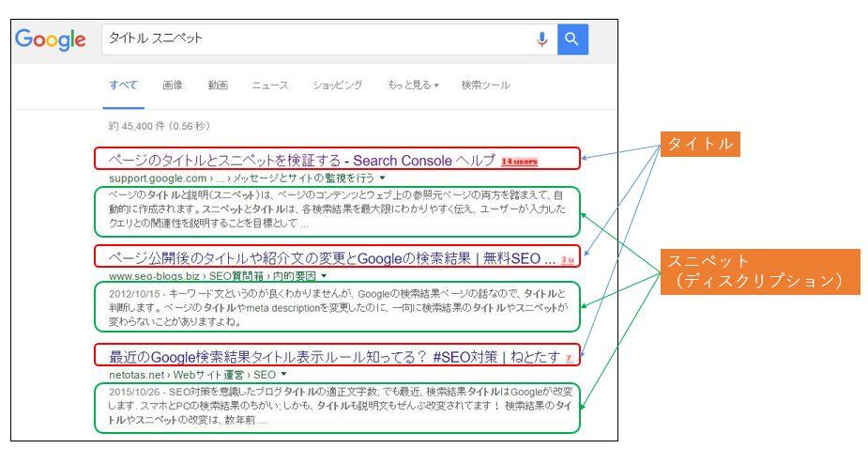Screen dimensions: 868x464
Task: Click the www.seo-blogs.biz result URL
Action: tap(213, 275)
